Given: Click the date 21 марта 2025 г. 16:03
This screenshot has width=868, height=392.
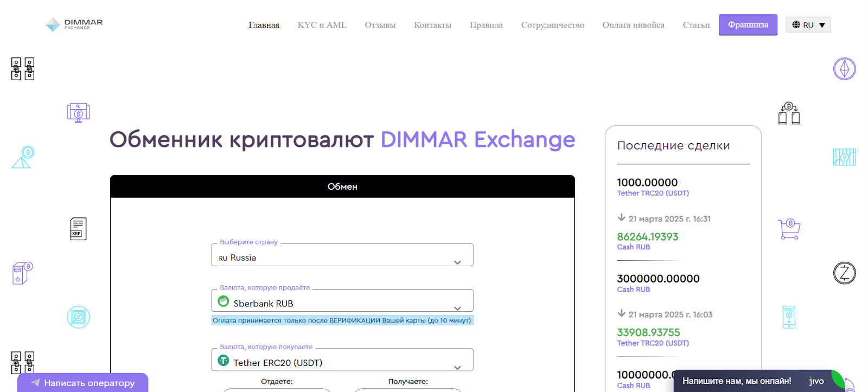Looking at the screenshot, I should pyautogui.click(x=671, y=314).
